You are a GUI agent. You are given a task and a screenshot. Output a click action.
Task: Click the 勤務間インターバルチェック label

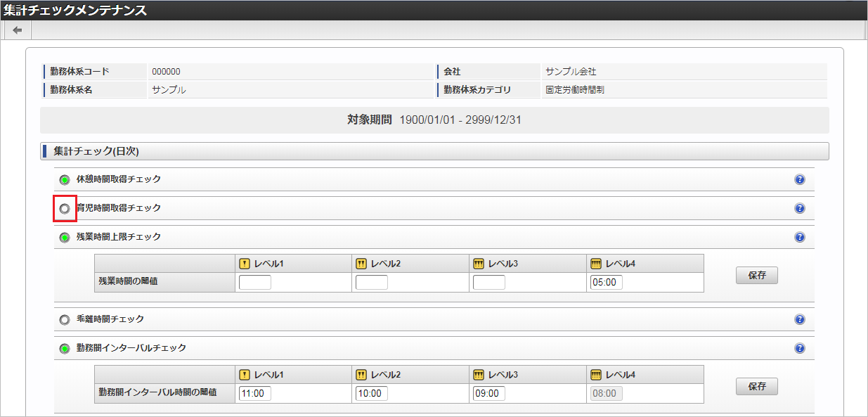[x=131, y=348]
